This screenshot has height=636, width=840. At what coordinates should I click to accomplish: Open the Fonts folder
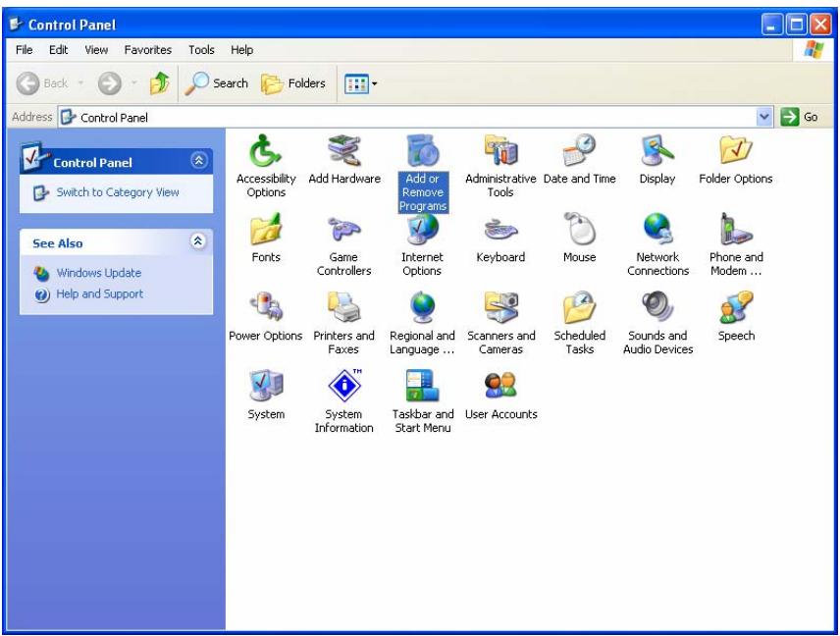click(266, 238)
